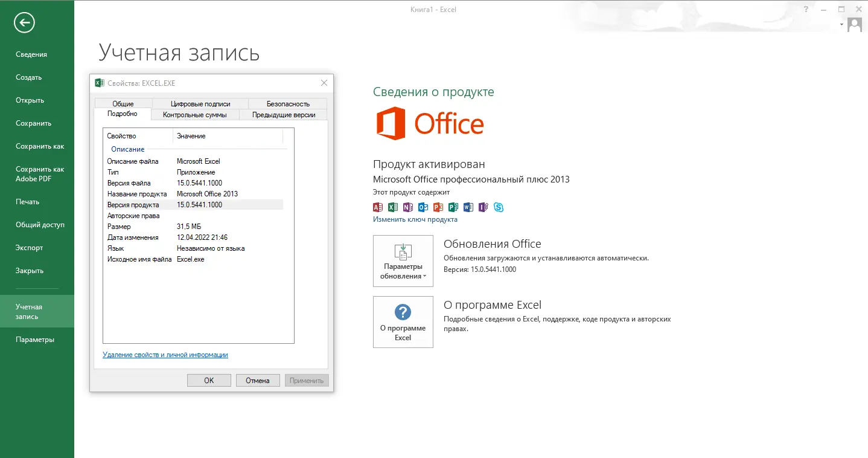Click the PowerPoint icon
This screenshot has width=868, height=458.
(x=438, y=207)
